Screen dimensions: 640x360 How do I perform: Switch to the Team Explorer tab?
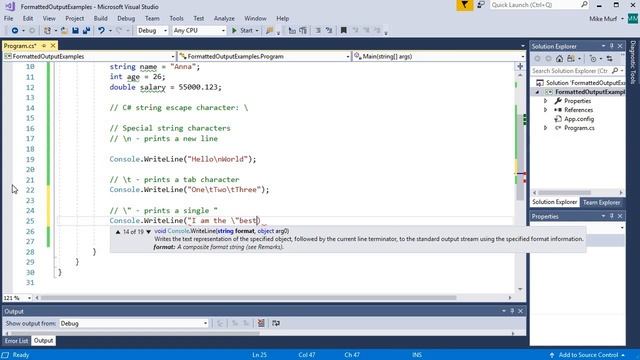pos(601,202)
